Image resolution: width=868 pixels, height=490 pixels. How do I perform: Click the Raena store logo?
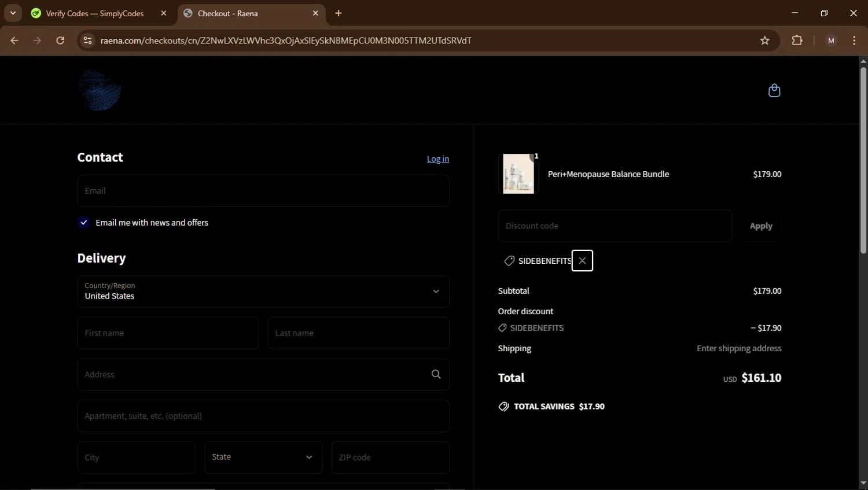100,90
